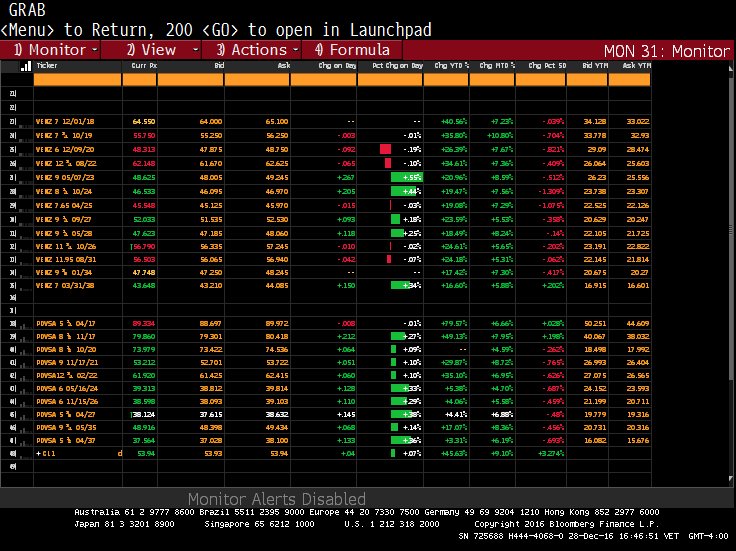
Task: Click the green +.55% bar for VENZ 9 05/07/23
Action: 406,177
